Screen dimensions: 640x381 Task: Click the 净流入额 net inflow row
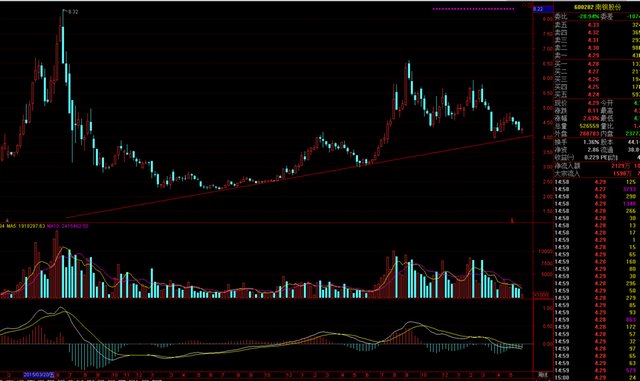[597, 166]
